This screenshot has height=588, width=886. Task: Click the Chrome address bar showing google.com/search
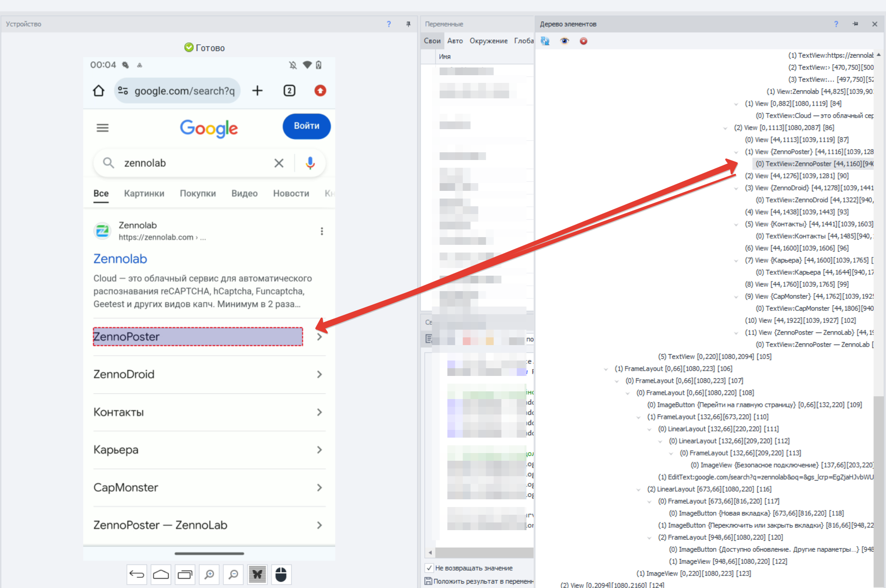[x=177, y=91]
